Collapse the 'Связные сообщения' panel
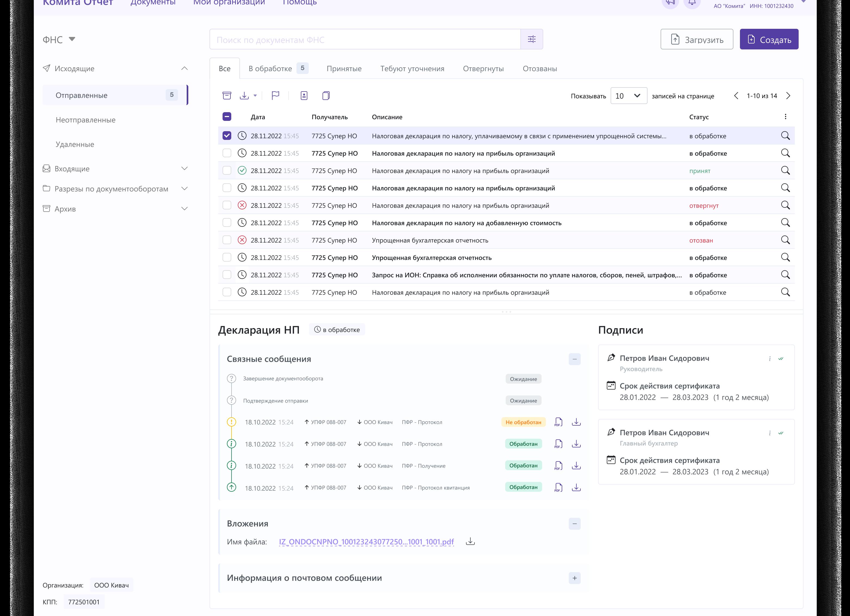This screenshot has width=850, height=616. [x=574, y=359]
